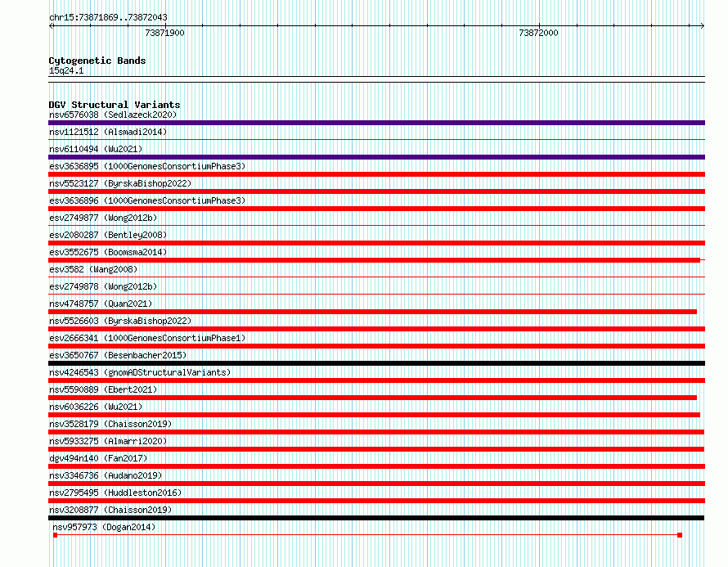Select esv2666341 (1000GenomesConsortiumPhase1) entry

point(147,338)
